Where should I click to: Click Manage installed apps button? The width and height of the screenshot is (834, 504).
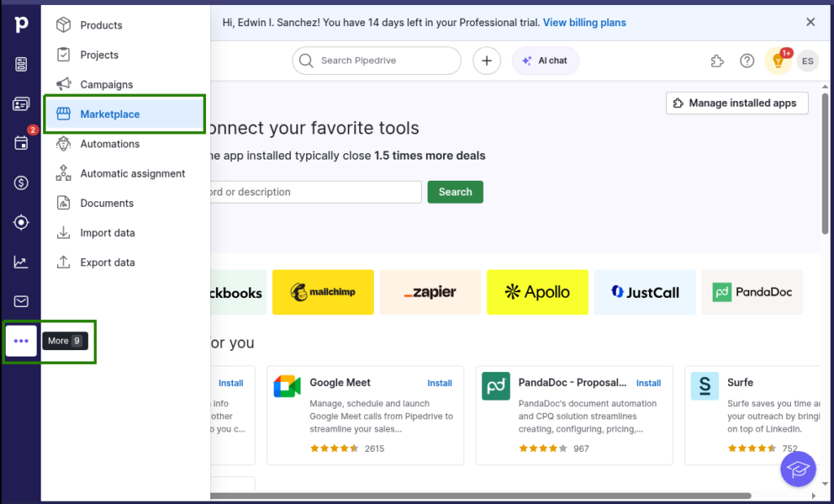click(x=736, y=103)
